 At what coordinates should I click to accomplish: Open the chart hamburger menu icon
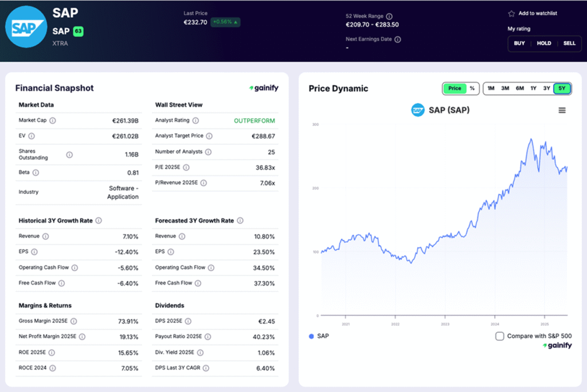pyautogui.click(x=562, y=111)
